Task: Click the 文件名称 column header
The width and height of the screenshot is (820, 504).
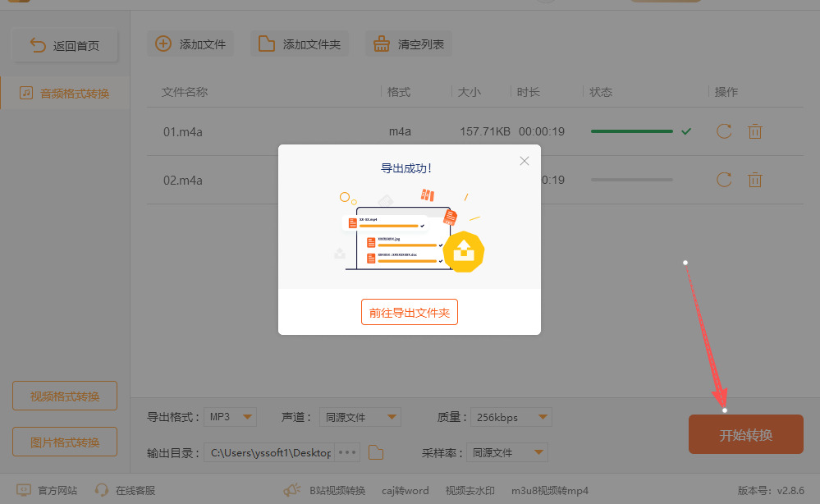Action: (x=185, y=92)
